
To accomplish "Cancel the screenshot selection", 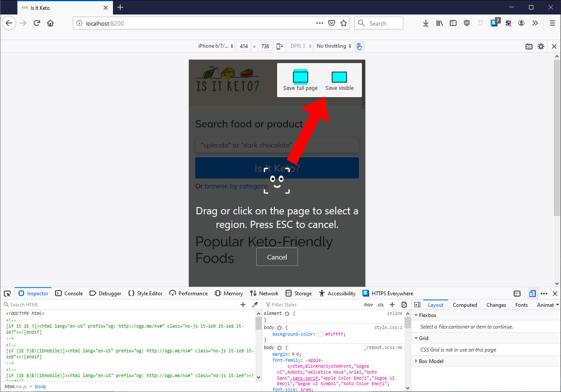I will point(277,257).
